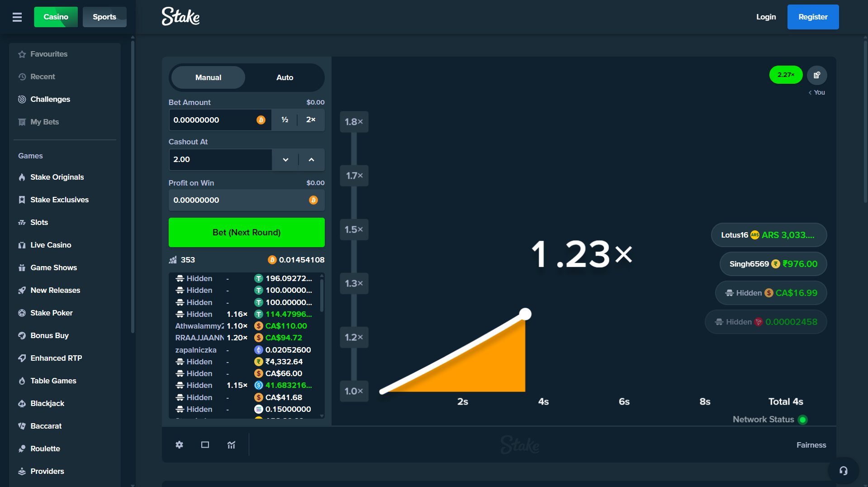Click the My Bets receipt icon

point(22,122)
